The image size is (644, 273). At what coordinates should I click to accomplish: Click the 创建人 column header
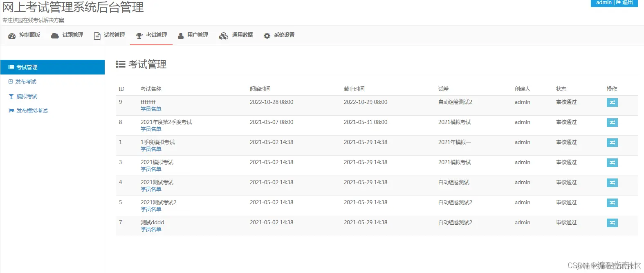pos(522,89)
